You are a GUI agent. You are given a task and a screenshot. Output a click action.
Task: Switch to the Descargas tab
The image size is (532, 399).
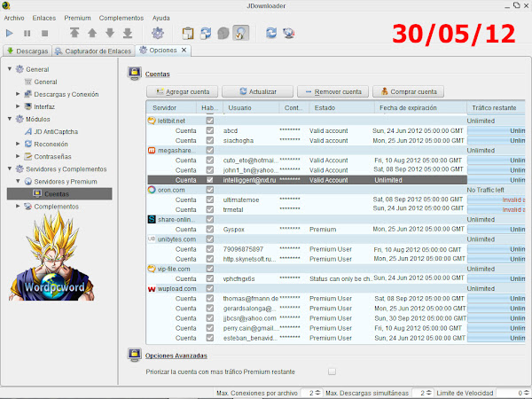(x=27, y=51)
